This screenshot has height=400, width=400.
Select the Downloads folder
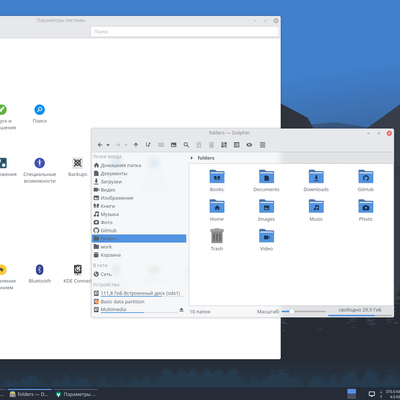pyautogui.click(x=316, y=180)
